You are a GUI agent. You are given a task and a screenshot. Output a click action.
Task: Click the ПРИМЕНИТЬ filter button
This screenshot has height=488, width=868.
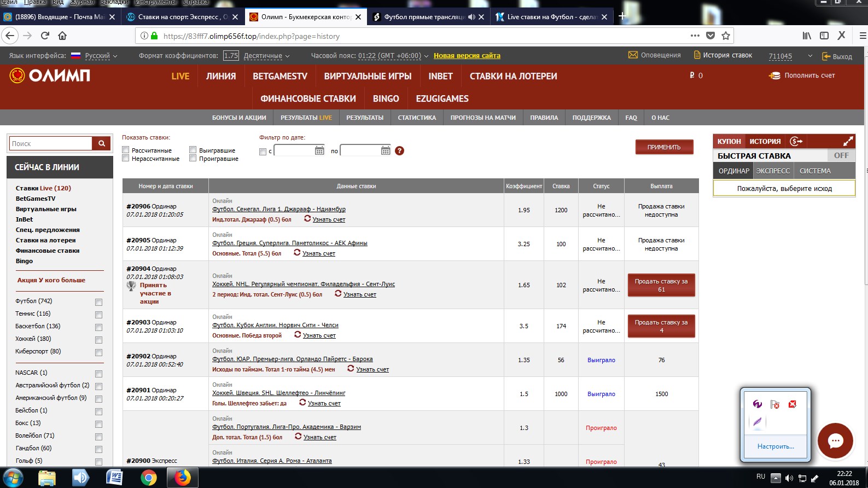pyautogui.click(x=664, y=147)
